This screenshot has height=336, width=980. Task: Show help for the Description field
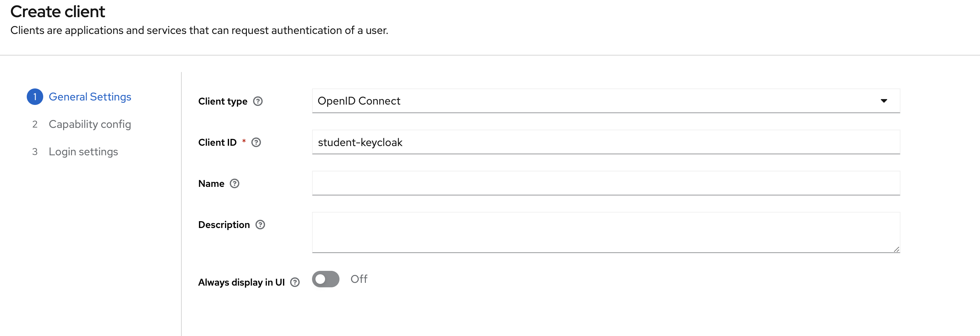click(x=260, y=225)
